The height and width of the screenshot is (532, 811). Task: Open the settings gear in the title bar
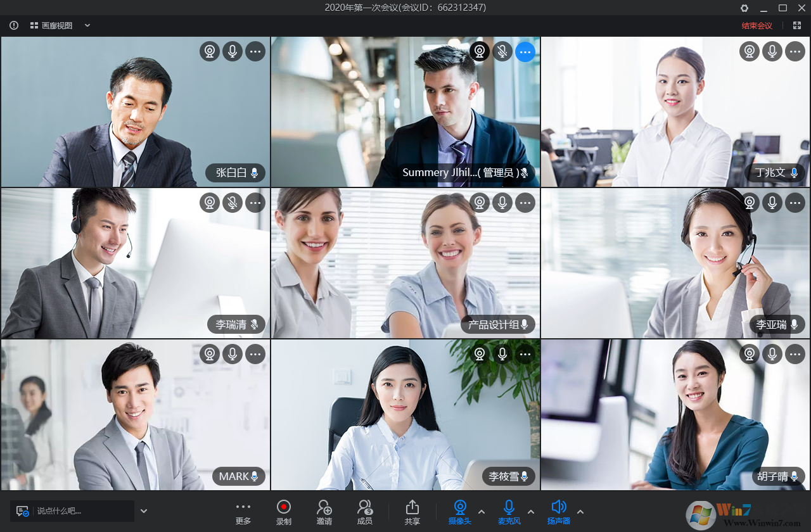tap(744, 8)
